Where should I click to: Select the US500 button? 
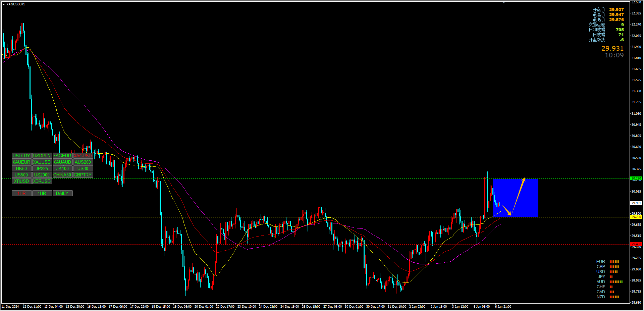pos(21,175)
